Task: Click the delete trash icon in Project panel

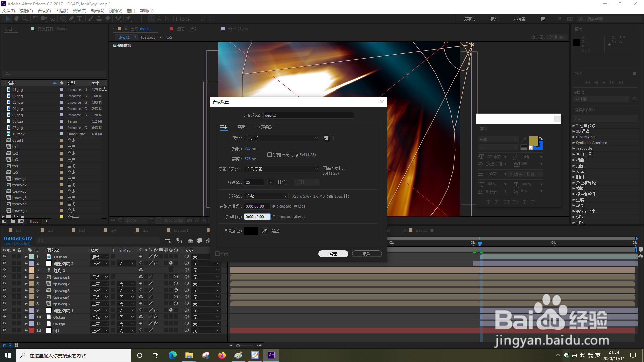Action: [47, 221]
